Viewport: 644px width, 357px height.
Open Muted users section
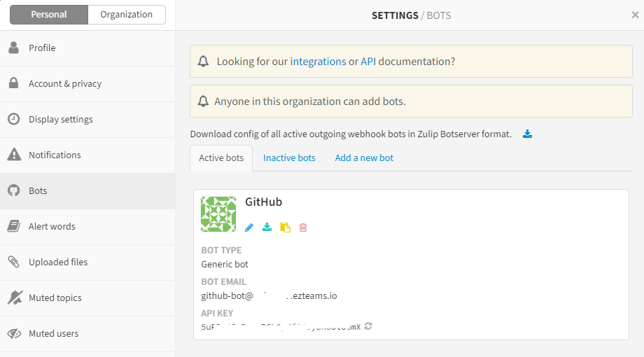pos(87,334)
